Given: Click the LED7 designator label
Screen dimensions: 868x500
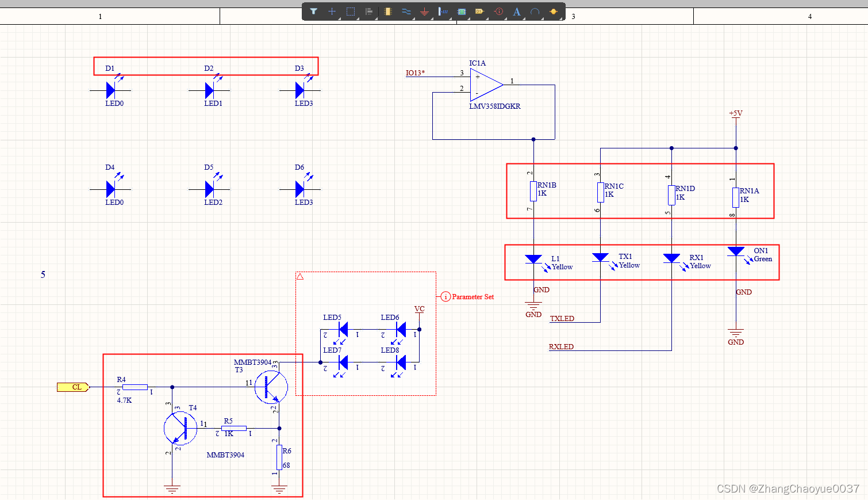Looking at the screenshot, I should click(x=332, y=350).
